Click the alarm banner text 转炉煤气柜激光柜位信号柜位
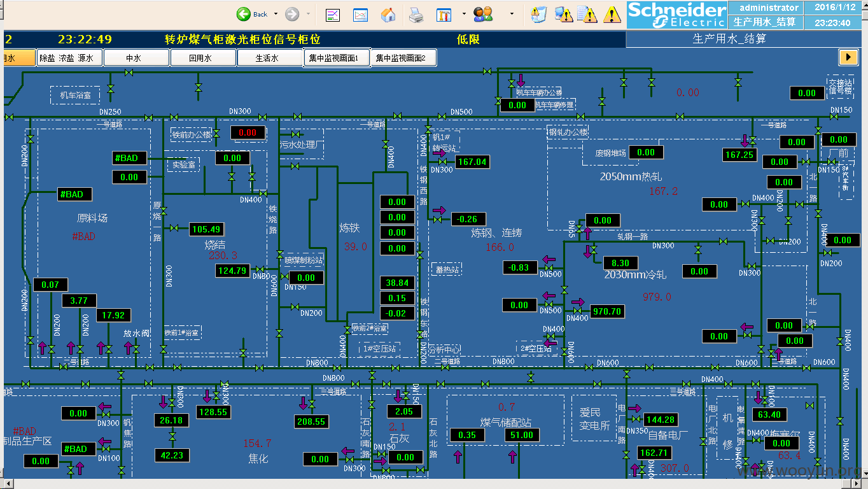 [x=242, y=39]
